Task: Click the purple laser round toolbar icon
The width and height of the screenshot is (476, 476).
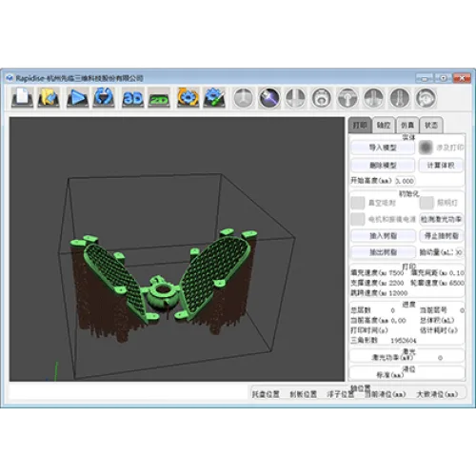Action: click(269, 98)
